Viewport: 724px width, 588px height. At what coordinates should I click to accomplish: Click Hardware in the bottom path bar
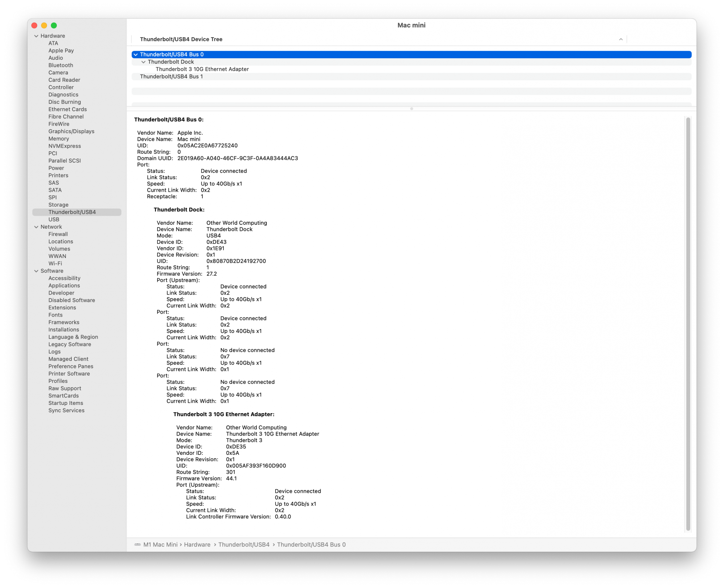[x=197, y=545]
